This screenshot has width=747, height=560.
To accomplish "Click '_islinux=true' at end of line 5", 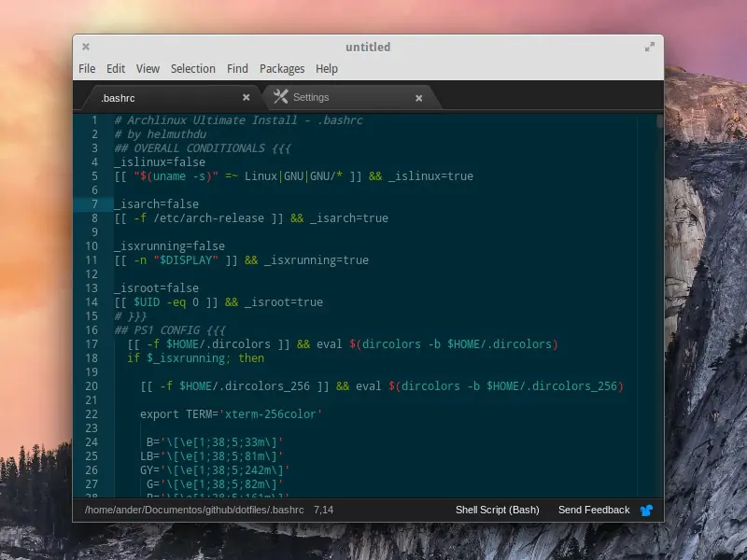I will [430, 176].
